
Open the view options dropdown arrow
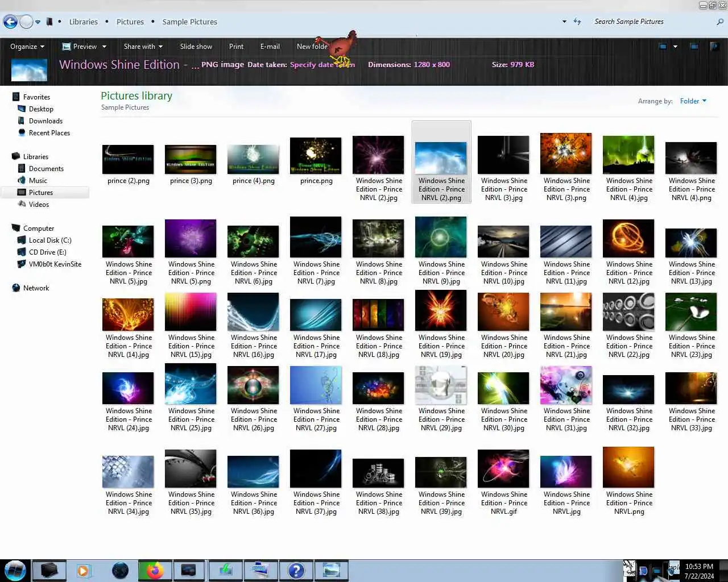coord(675,47)
